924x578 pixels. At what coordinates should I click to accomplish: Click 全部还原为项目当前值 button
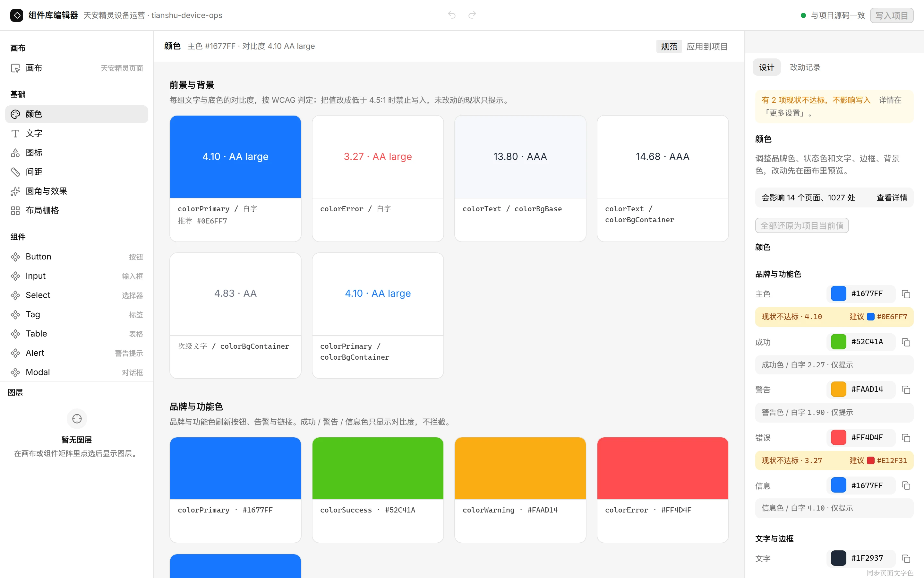(802, 225)
